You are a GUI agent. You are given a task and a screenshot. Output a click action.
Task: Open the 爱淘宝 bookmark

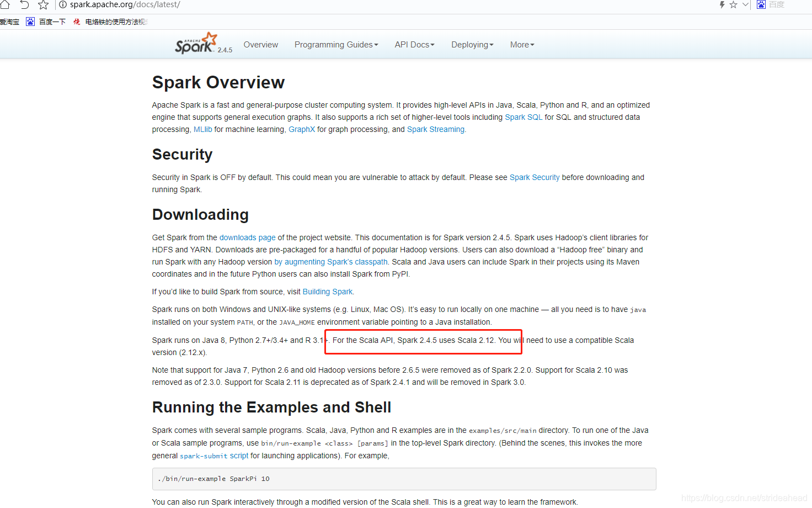[9, 22]
